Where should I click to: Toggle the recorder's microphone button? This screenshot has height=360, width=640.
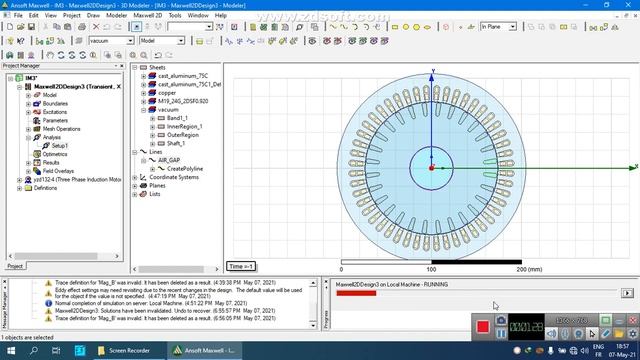click(565, 333)
